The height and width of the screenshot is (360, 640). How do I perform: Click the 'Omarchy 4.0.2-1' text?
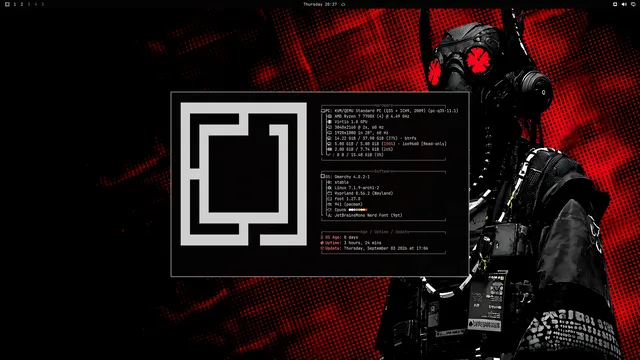tap(352, 177)
